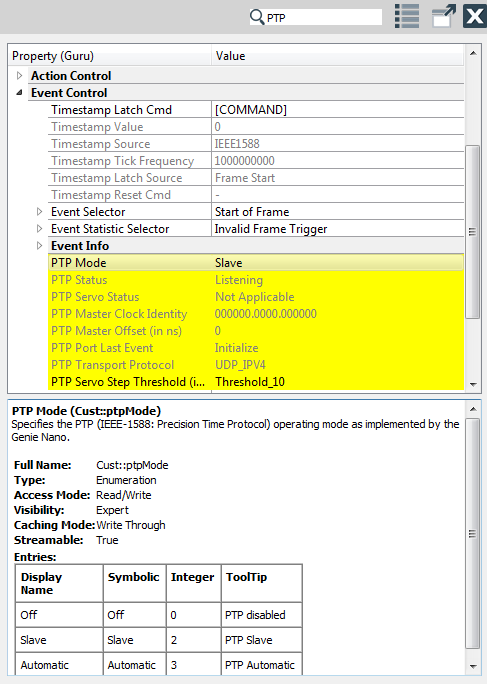Click the description pane scroll-down arrow
Screen dimensions: 487x684
tap(473, 666)
